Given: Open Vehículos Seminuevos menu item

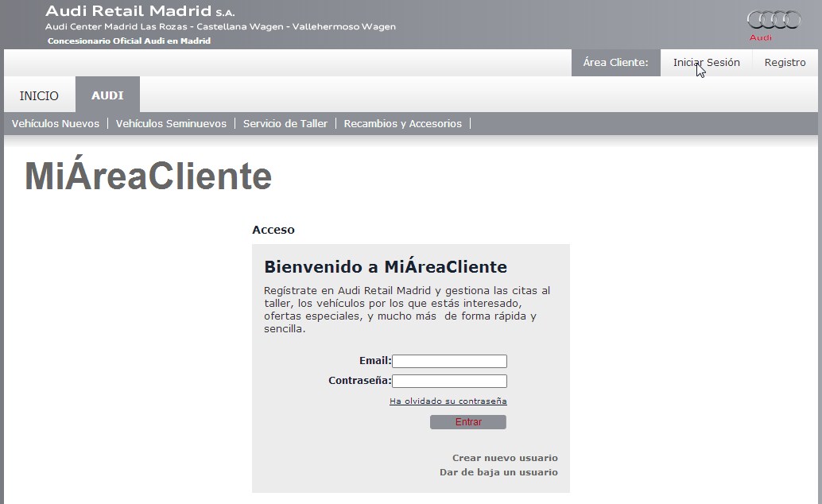Looking at the screenshot, I should point(171,124).
